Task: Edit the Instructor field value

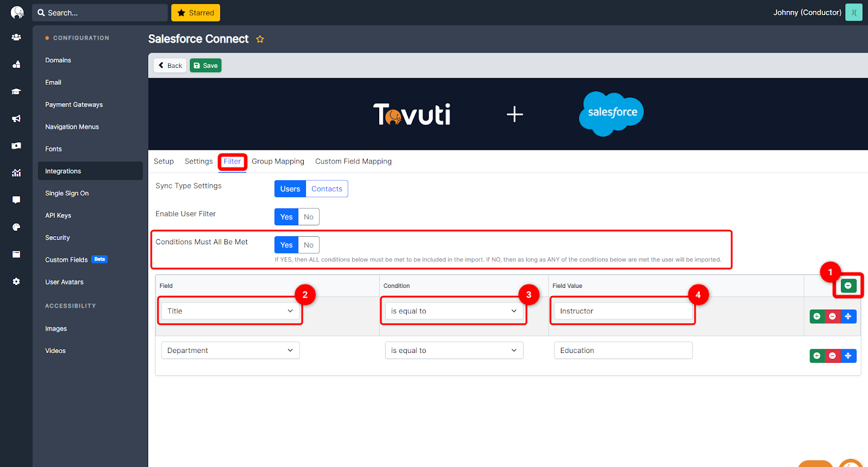Action: click(623, 311)
